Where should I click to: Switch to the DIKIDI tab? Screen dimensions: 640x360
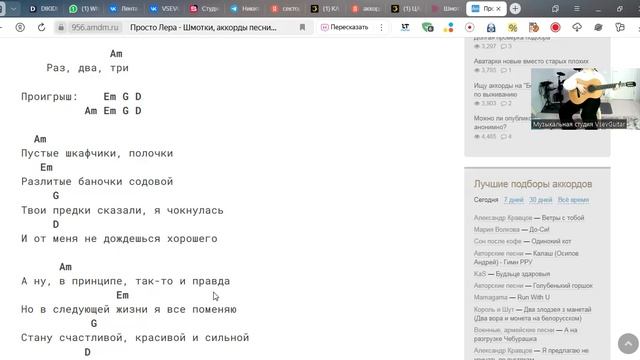pyautogui.click(x=43, y=8)
